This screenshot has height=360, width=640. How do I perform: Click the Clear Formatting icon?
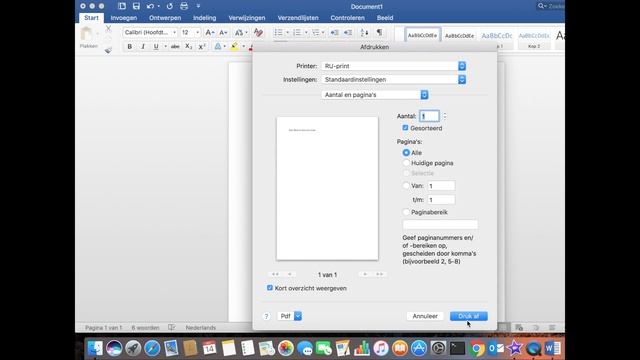pos(258,32)
